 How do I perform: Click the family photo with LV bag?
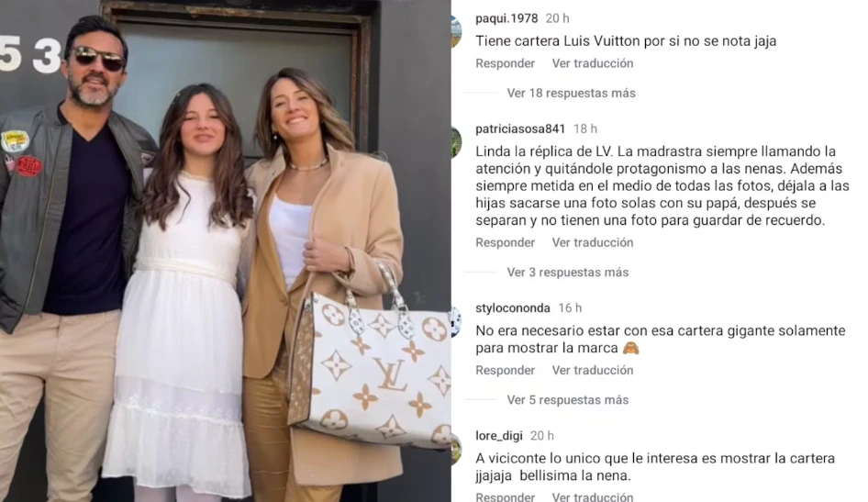[226, 251]
